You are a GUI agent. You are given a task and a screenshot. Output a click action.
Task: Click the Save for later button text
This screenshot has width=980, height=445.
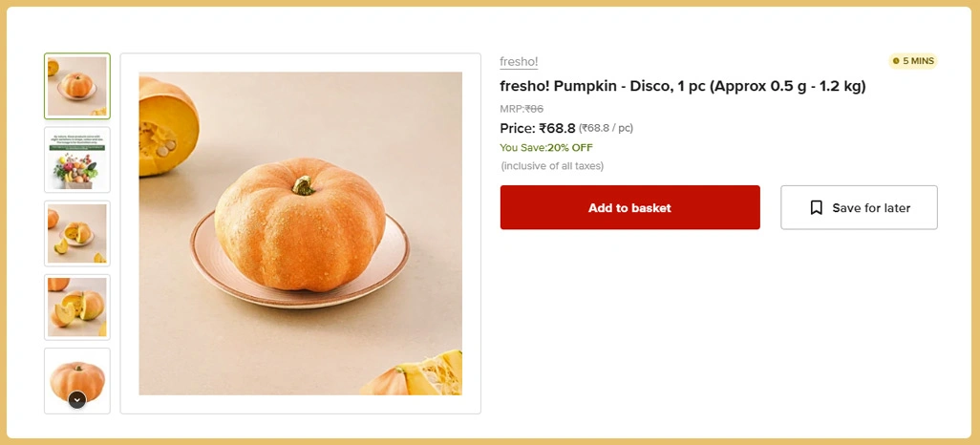click(x=871, y=207)
